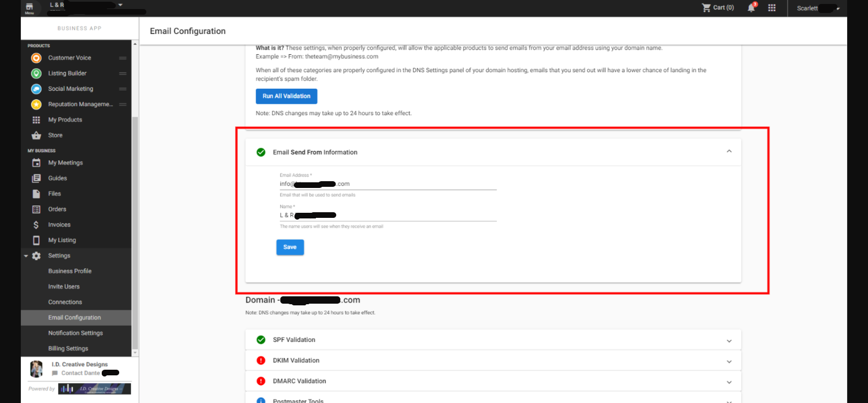Open notifications bell

(x=752, y=8)
